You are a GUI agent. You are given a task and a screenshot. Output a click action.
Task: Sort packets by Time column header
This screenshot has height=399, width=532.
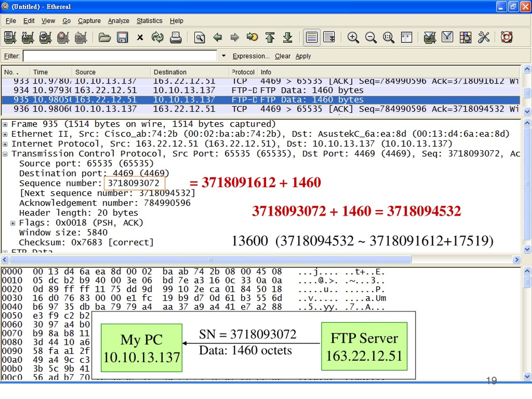pos(51,72)
